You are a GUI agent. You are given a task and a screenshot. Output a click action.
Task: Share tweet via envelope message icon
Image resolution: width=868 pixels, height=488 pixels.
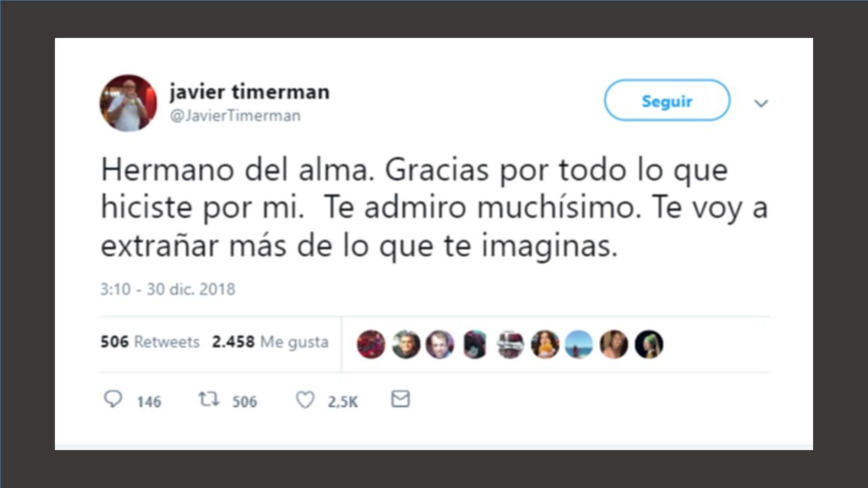point(401,399)
